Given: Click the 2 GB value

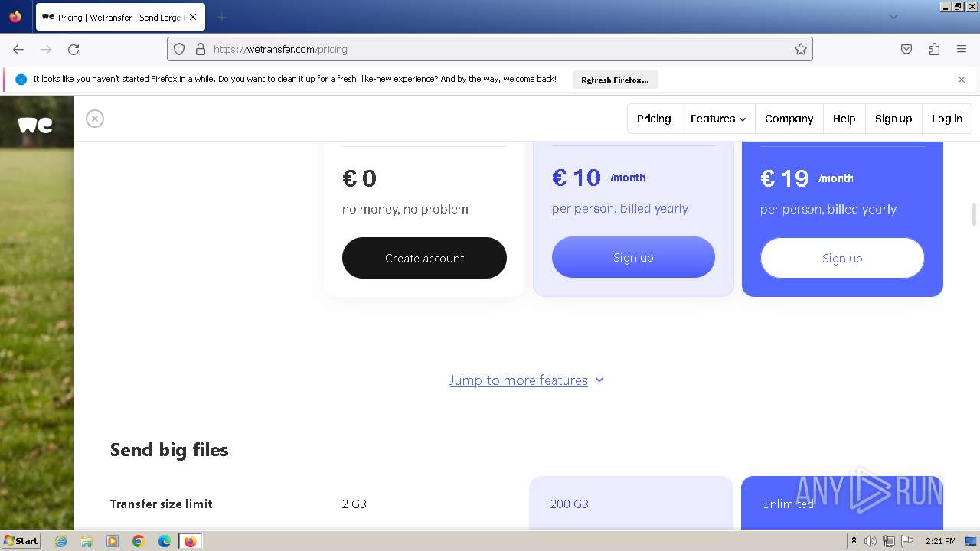Looking at the screenshot, I should (354, 504).
